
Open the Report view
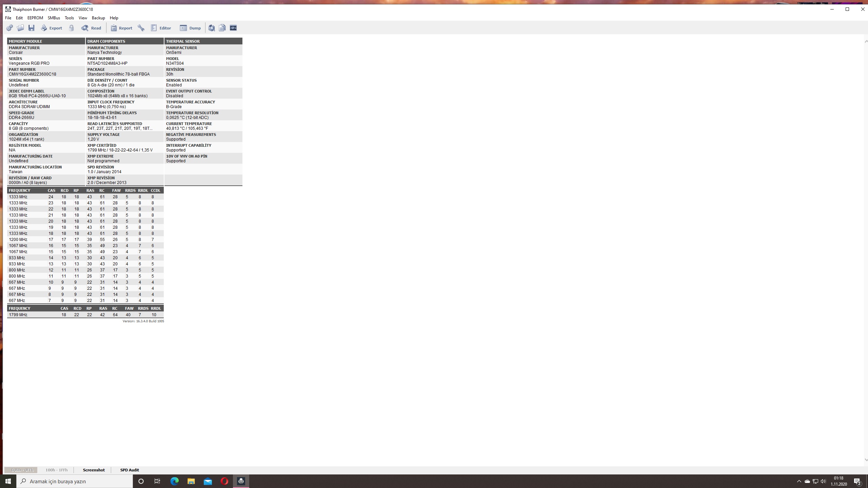click(121, 28)
